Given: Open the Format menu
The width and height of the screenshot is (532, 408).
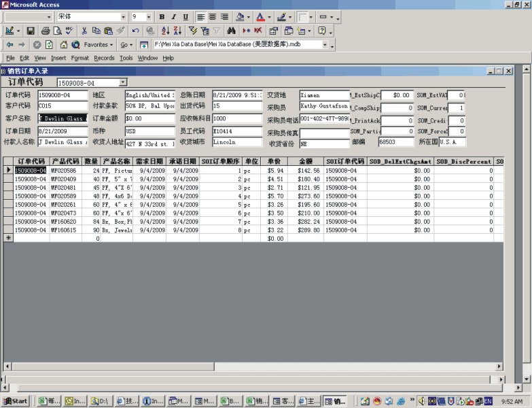Looking at the screenshot, I should click(x=79, y=58).
